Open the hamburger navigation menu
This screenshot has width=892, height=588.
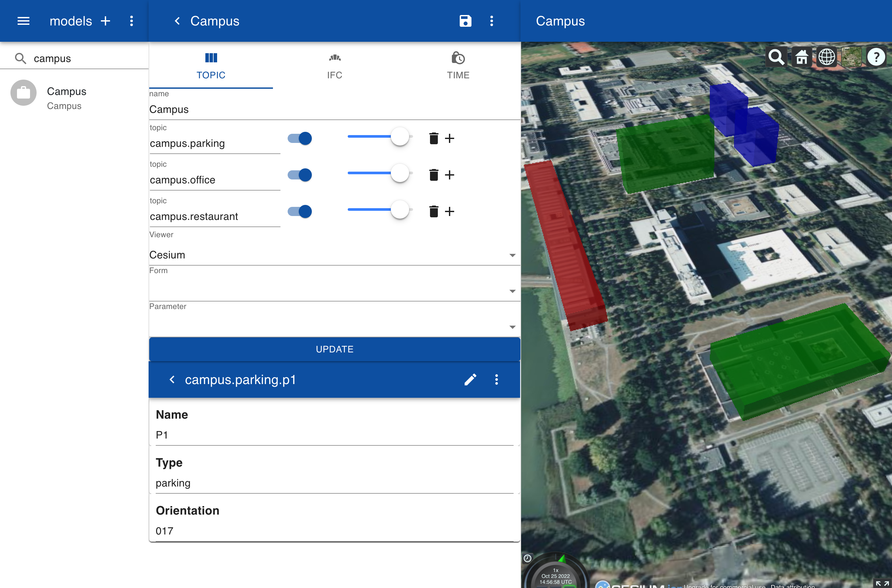pos(23,21)
